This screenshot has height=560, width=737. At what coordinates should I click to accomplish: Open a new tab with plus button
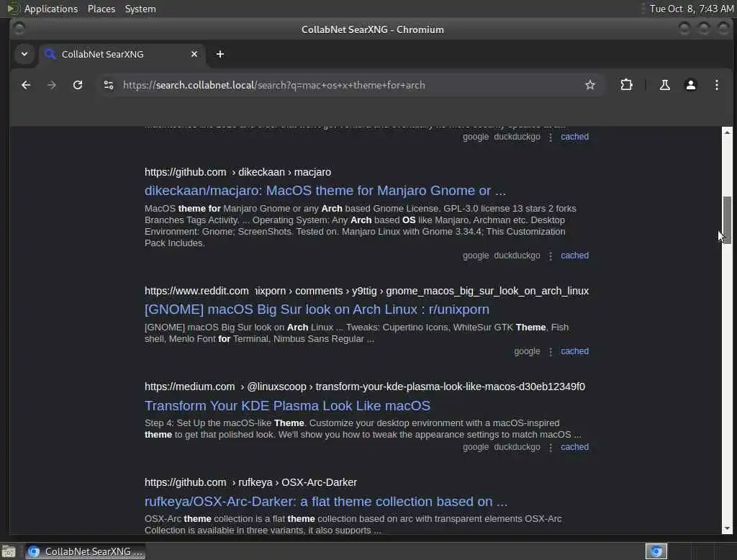pos(220,54)
